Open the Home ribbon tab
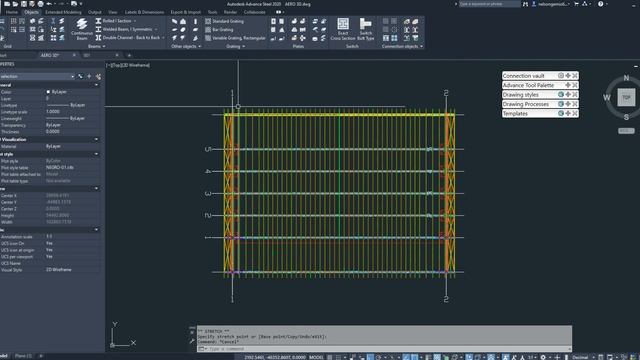The width and height of the screenshot is (640, 360). coord(11,12)
